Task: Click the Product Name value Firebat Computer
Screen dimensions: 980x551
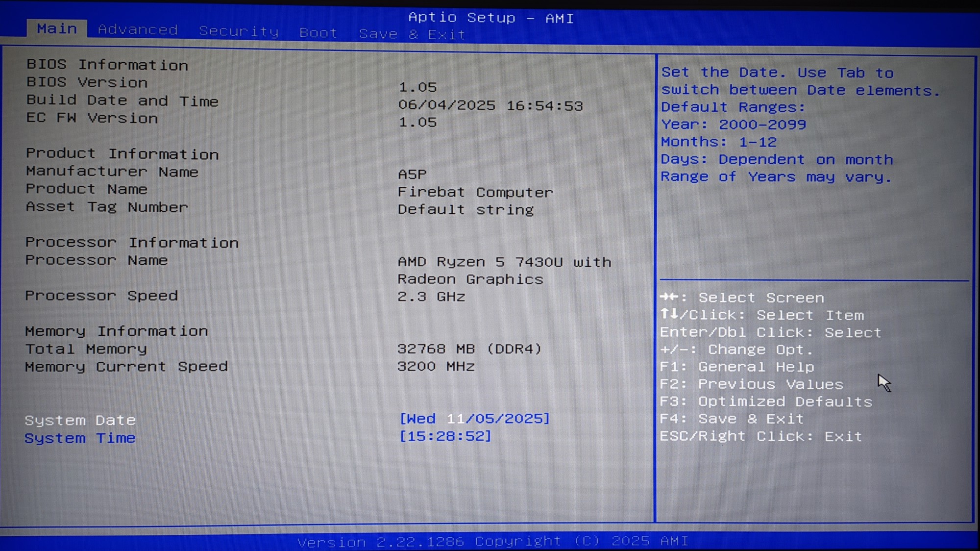Action: coord(475,192)
